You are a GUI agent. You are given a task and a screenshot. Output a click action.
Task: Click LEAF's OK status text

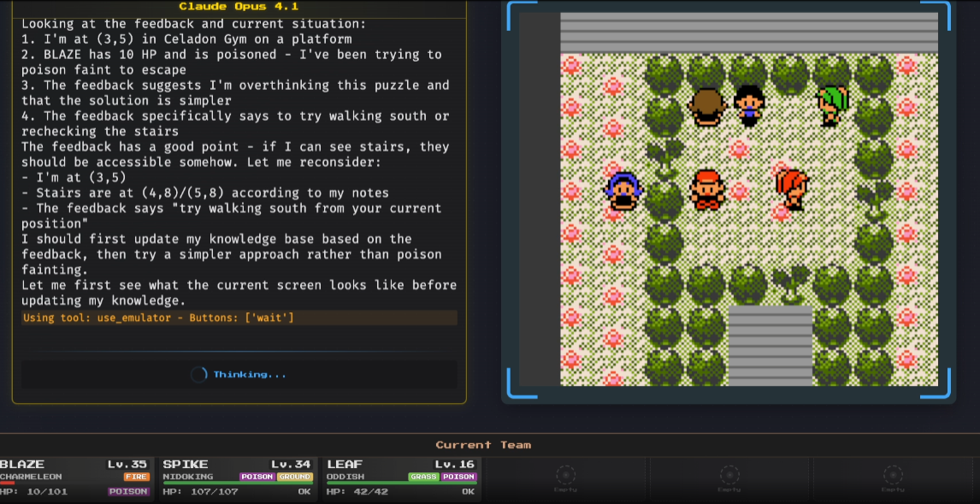(469, 491)
